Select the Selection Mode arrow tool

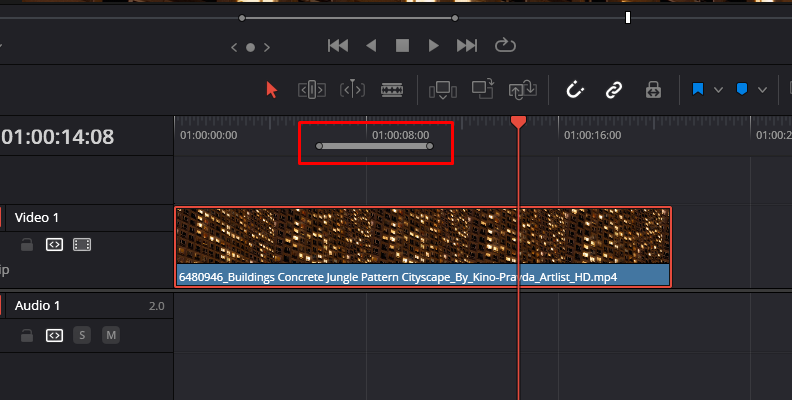(x=272, y=90)
